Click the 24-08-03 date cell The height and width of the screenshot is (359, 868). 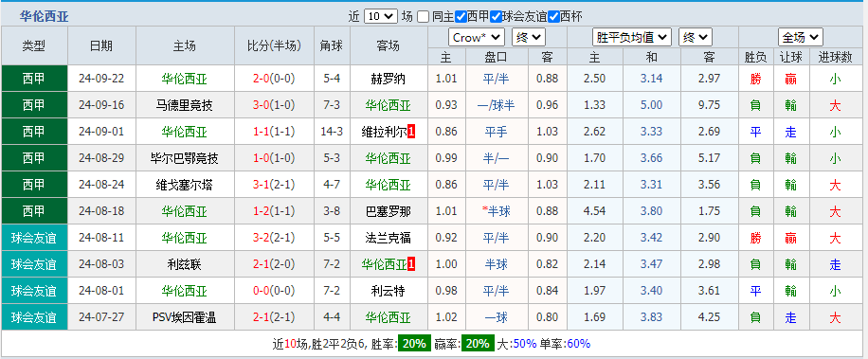pyautogui.click(x=101, y=264)
